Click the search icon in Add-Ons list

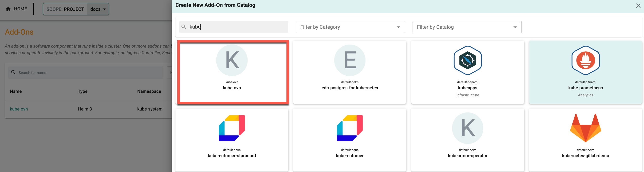tap(13, 72)
